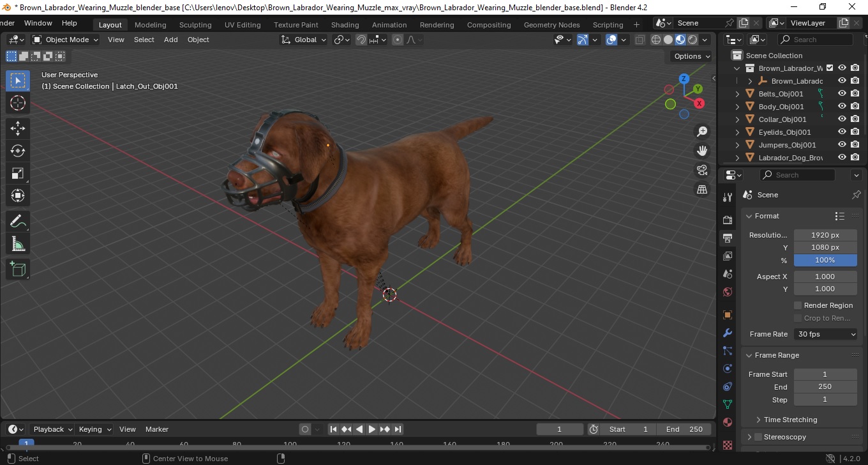Toggle Jumpers_Obj001 eye icon
Screen dimensions: 868x465
pos(842,145)
